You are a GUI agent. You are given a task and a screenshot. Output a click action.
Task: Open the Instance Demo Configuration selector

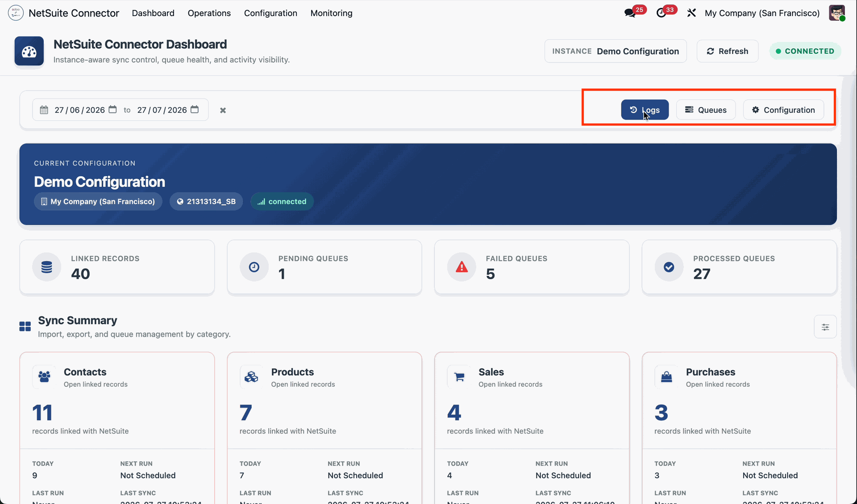coord(616,51)
